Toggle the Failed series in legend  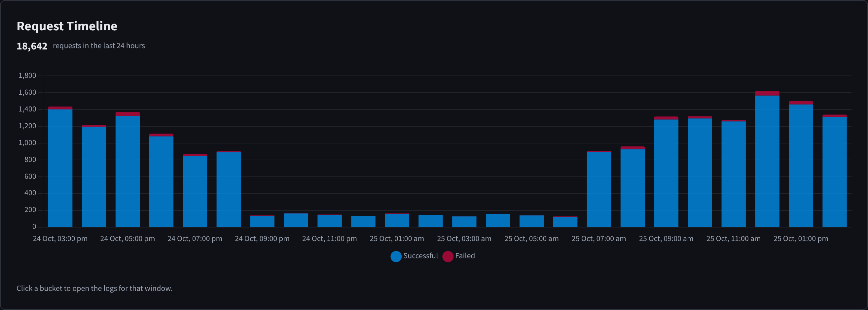pos(458,256)
